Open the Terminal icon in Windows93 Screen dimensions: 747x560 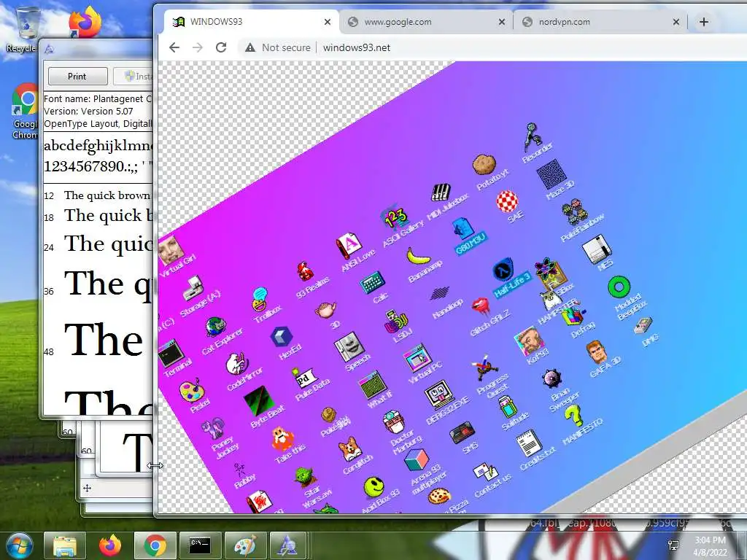171,353
